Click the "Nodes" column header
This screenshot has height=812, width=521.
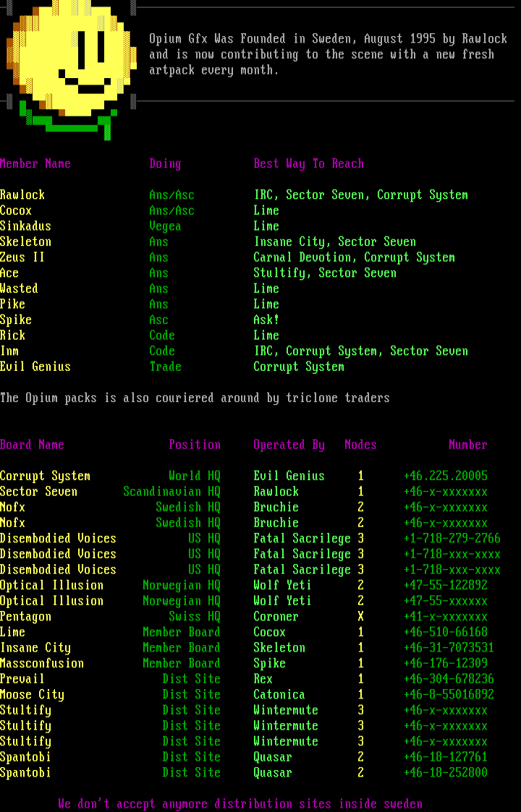[x=360, y=445]
